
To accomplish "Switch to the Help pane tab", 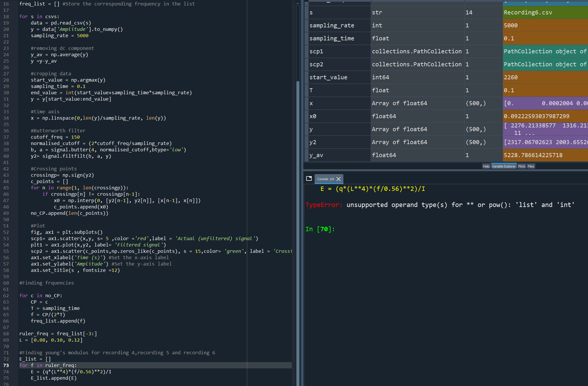I will tap(486, 166).
